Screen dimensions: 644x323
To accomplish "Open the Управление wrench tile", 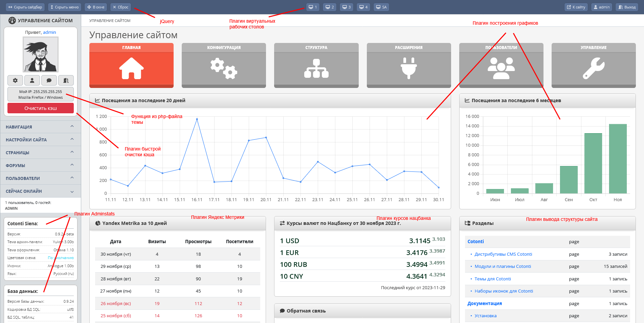I will pos(593,66).
